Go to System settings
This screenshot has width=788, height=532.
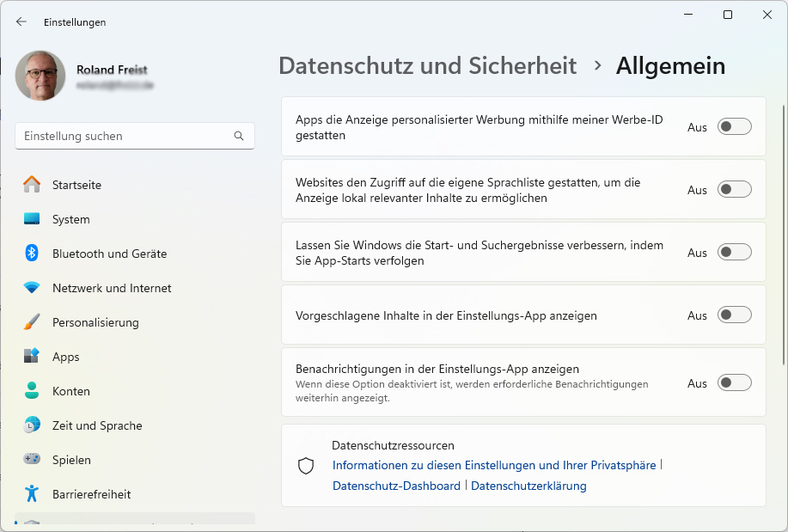pyautogui.click(x=71, y=219)
